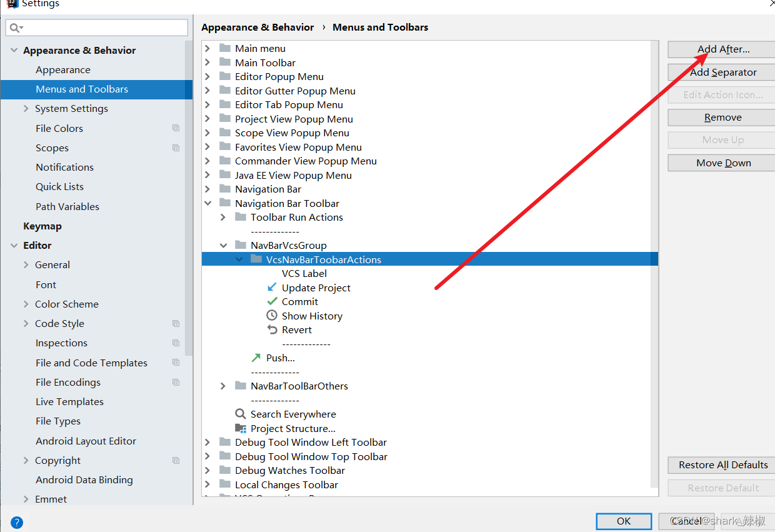Screen dimensions: 775x532
Task: Click the folder icon next to Navigation Bar Toolbar
Action: click(225, 203)
